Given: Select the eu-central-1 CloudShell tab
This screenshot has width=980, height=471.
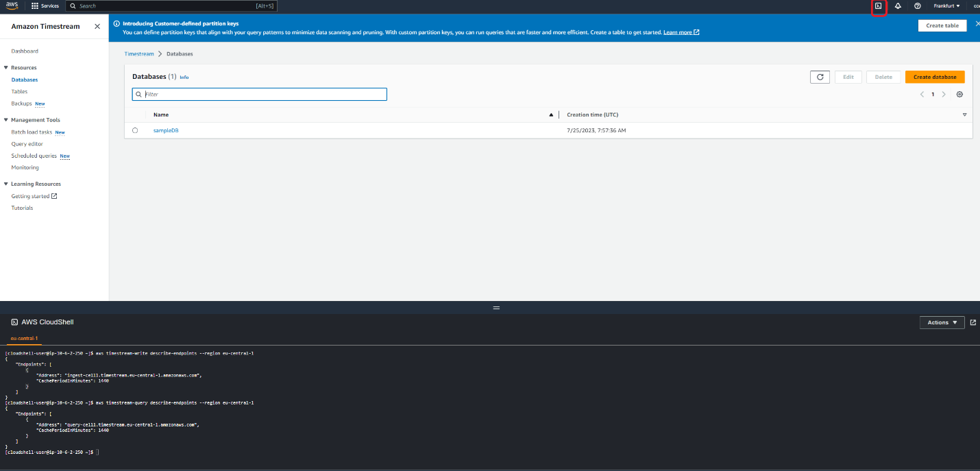Looking at the screenshot, I should coord(24,338).
